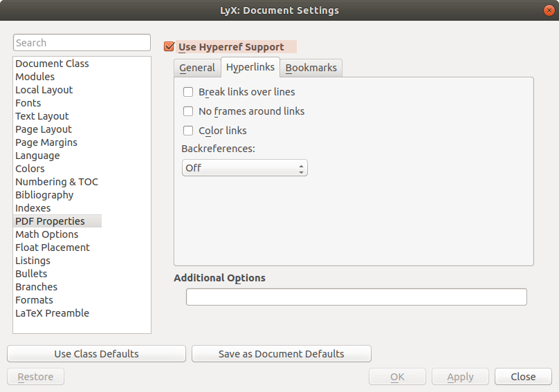Click Use Class Defaults button
Image resolution: width=559 pixels, height=392 pixels.
pyautogui.click(x=96, y=354)
